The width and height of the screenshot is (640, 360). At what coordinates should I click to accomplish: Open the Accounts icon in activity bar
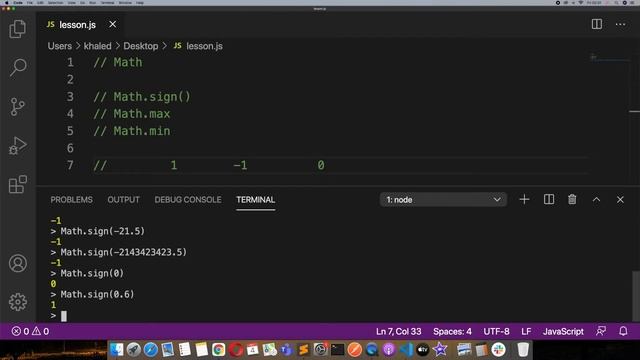tap(18, 263)
